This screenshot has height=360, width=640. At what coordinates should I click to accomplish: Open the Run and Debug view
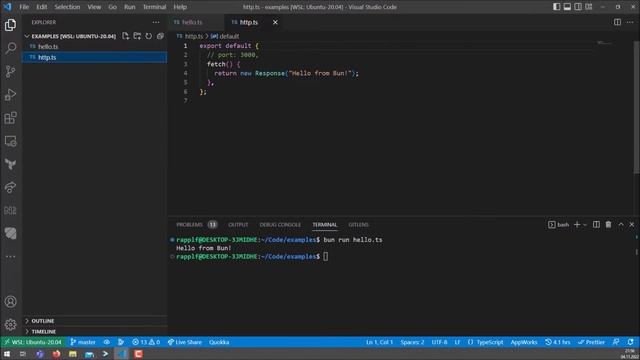(11, 95)
